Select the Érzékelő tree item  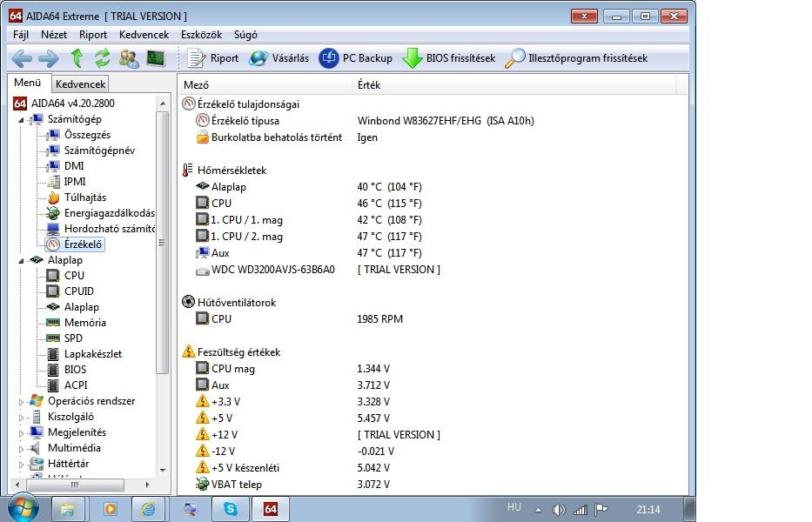point(75,244)
